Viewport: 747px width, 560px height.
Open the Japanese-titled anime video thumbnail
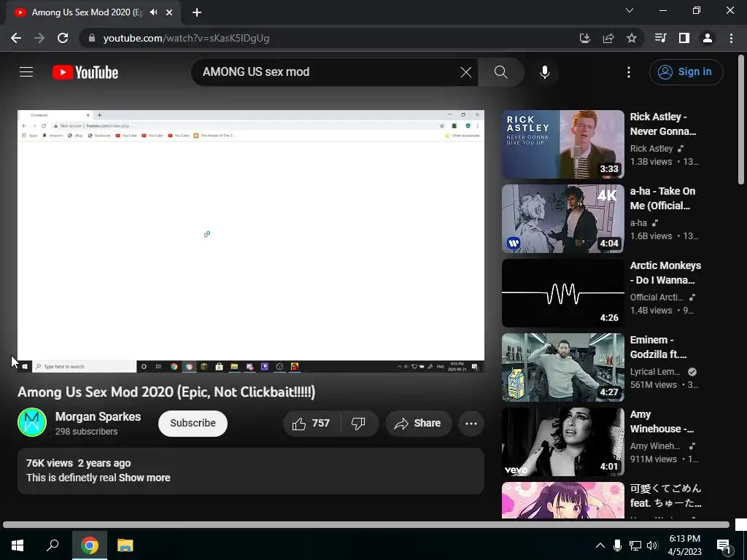562,500
